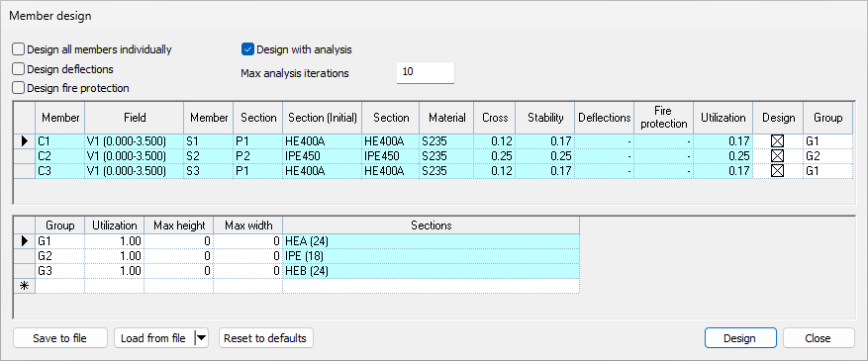The width and height of the screenshot is (868, 361).
Task: Click the S2 member cell
Action: 209,156
